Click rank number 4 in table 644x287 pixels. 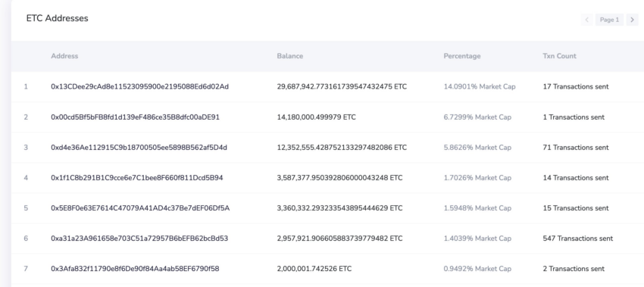click(26, 178)
